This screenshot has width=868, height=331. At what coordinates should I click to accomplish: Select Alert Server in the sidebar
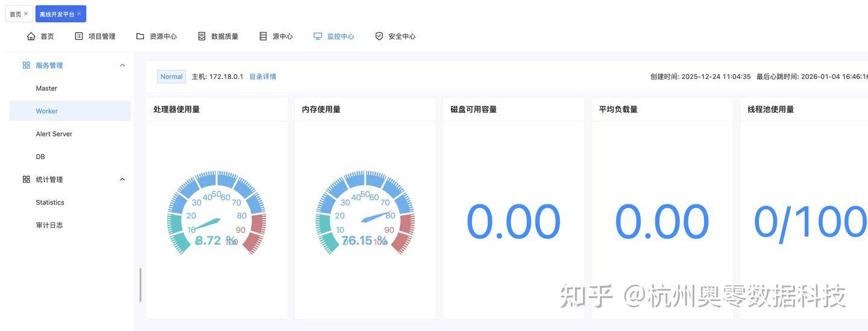54,134
